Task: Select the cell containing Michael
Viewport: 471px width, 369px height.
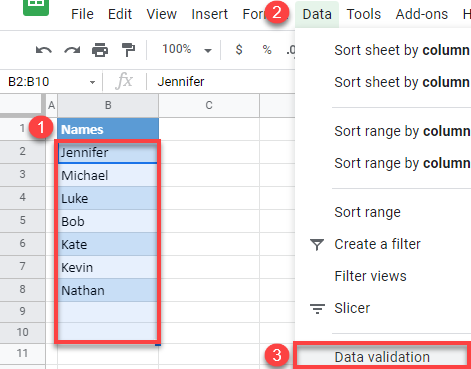Action: coord(108,175)
